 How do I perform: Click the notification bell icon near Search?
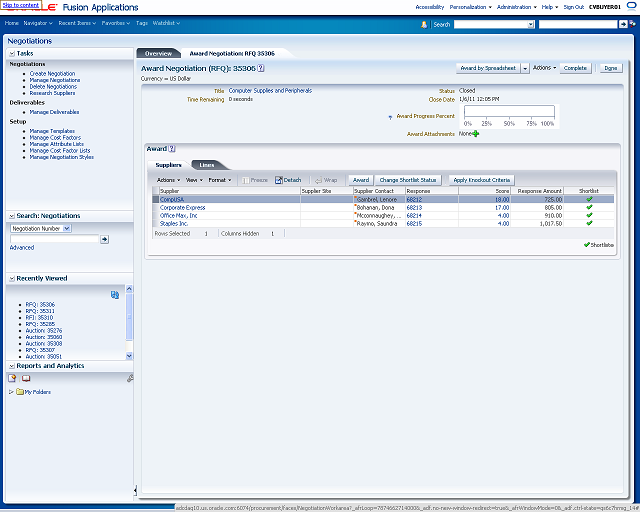424,24
